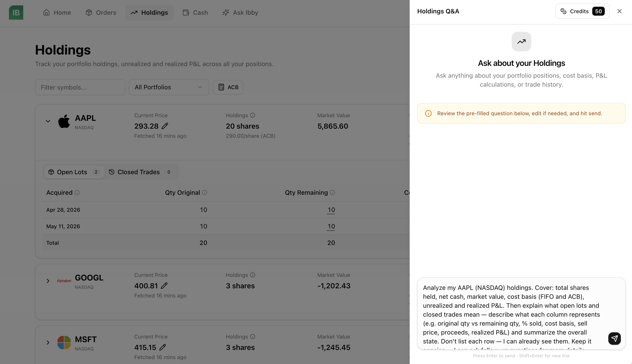
Task: Click the IB logo icon
Action: point(16,13)
